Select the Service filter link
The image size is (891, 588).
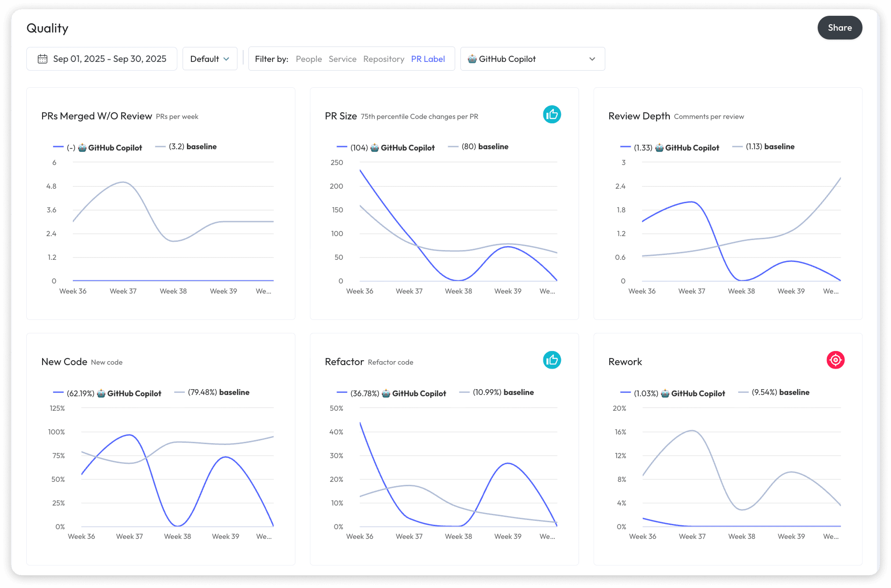pyautogui.click(x=342, y=59)
